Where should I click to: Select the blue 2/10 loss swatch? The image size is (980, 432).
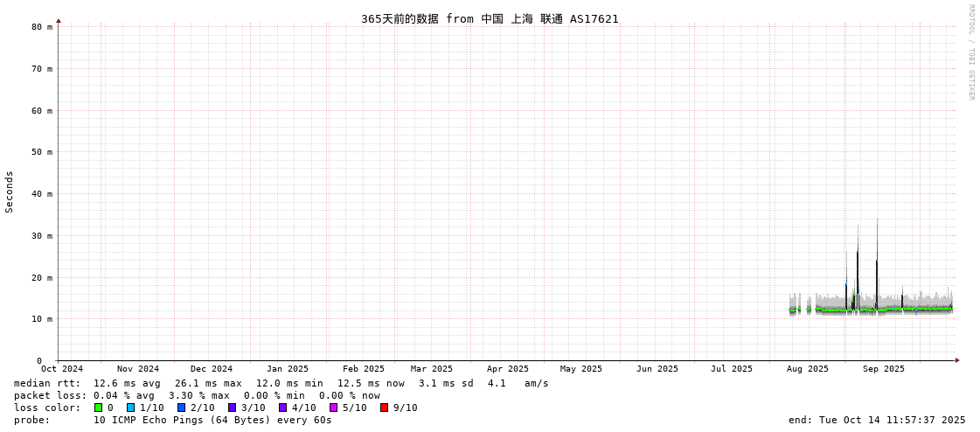click(x=181, y=408)
